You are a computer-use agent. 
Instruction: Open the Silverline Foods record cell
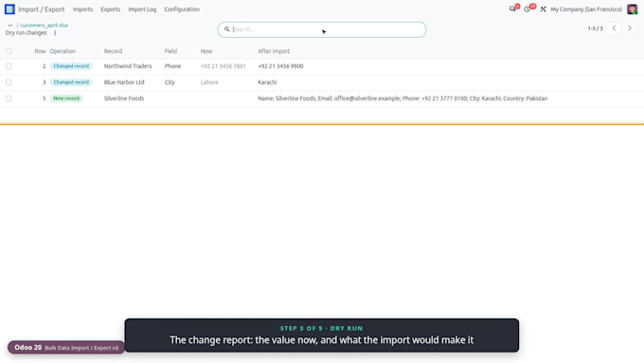point(124,99)
